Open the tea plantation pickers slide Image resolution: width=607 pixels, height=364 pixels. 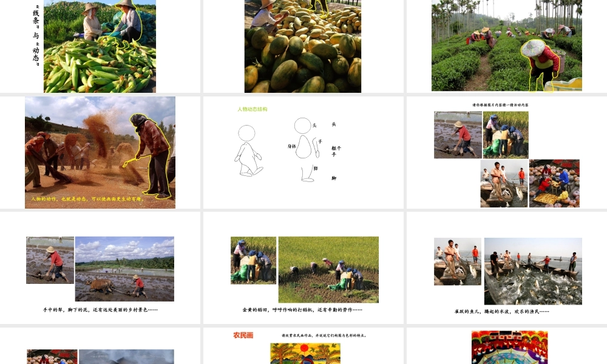tap(507, 46)
